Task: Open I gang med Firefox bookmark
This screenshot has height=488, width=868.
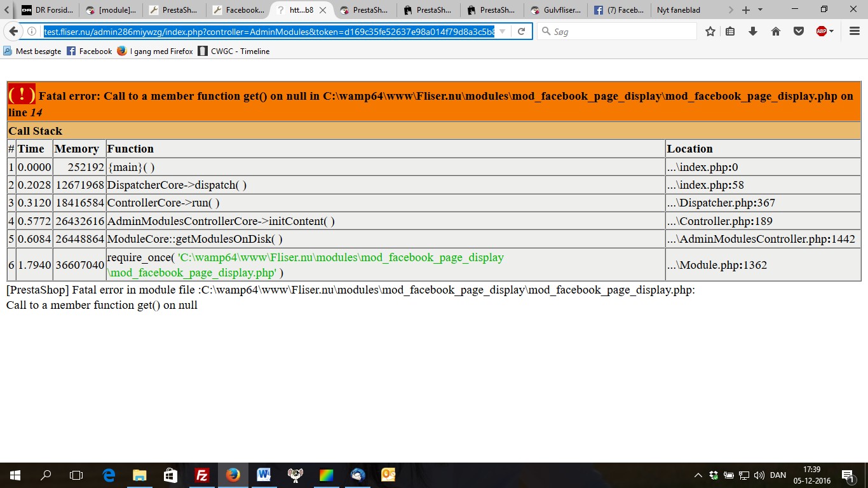Action: [154, 51]
